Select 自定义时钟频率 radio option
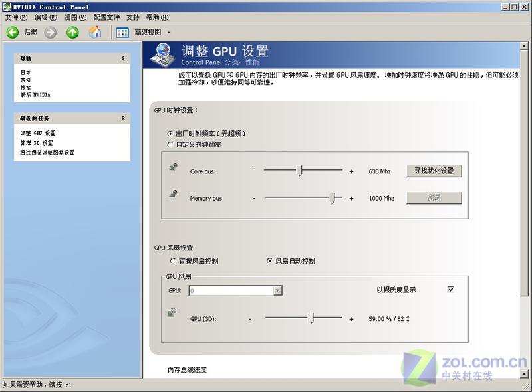532x392 pixels. [x=170, y=144]
